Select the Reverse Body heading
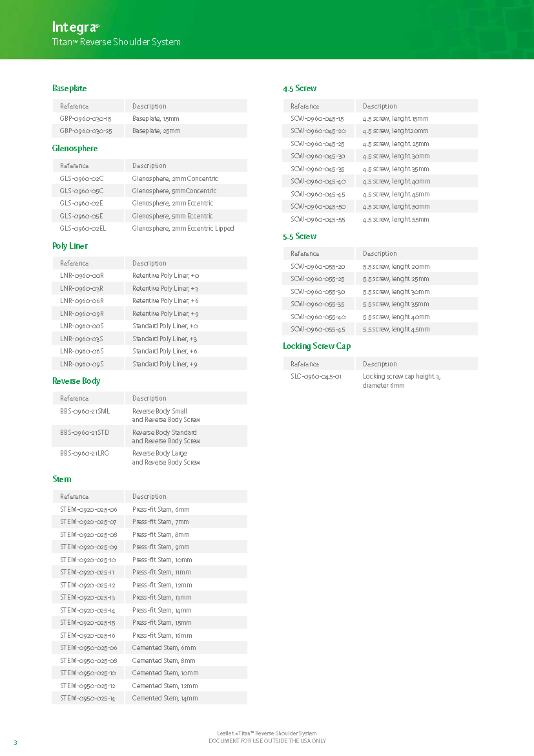 pyautogui.click(x=76, y=381)
